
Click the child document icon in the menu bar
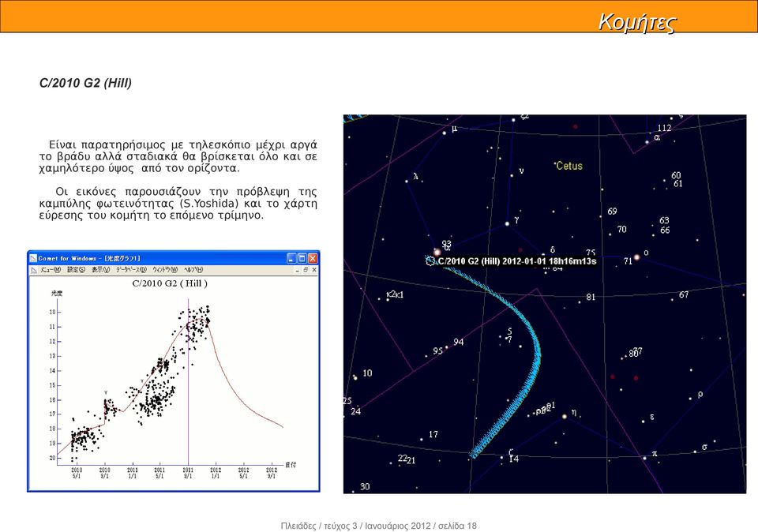(34, 270)
